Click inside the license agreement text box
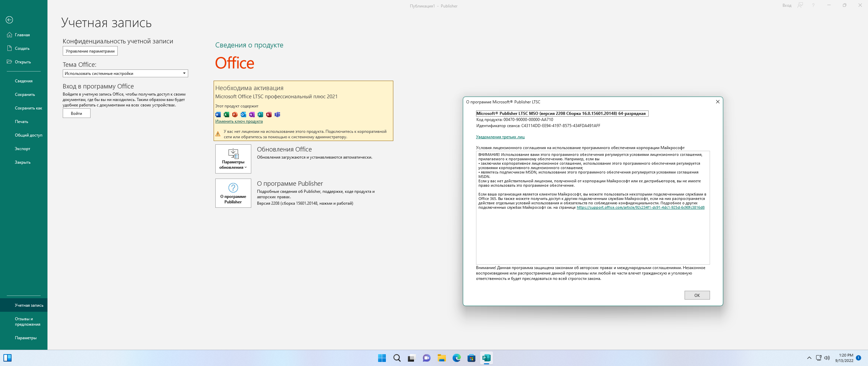The image size is (868, 366). [593, 207]
